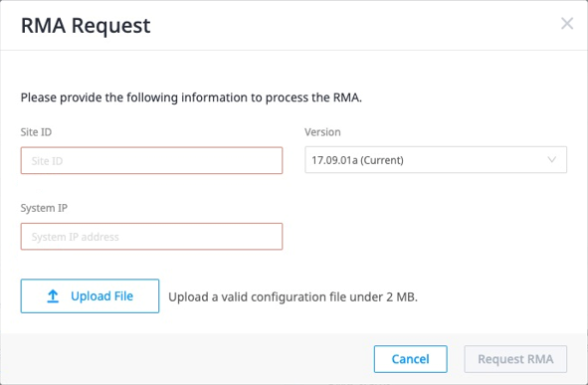Focus the Site ID input field

point(151,160)
